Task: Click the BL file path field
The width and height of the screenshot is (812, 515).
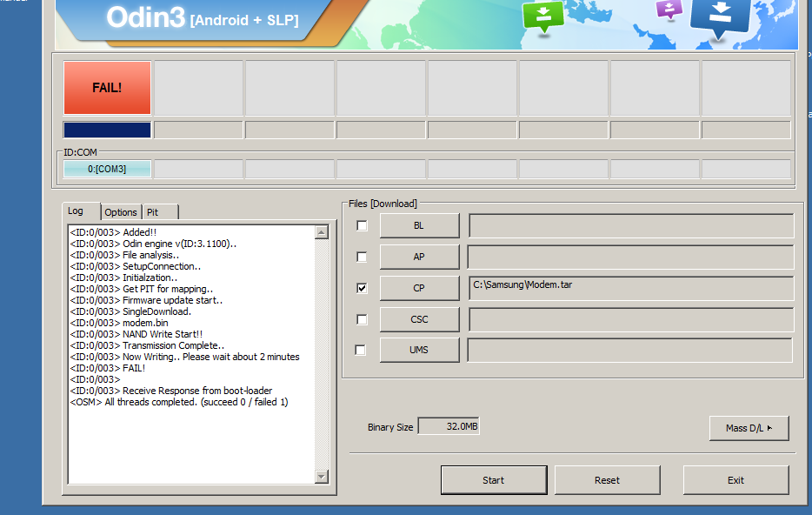Action: click(631, 226)
